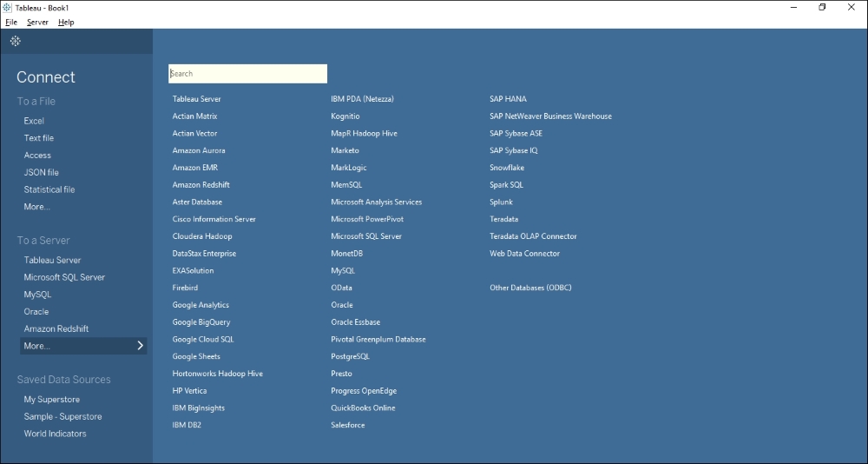Viewport: 868px width, 464px height.
Task: Connect to Google Sheets
Action: (196, 356)
